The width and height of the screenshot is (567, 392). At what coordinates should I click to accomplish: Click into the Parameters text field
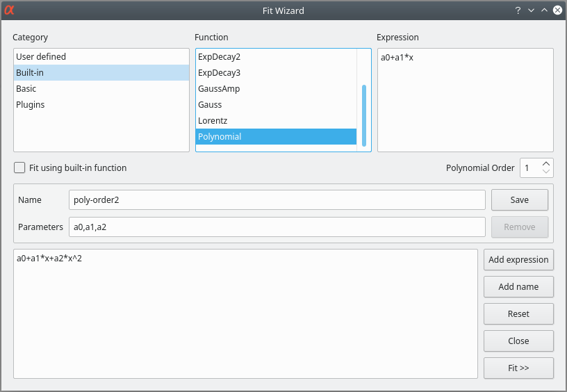point(277,227)
